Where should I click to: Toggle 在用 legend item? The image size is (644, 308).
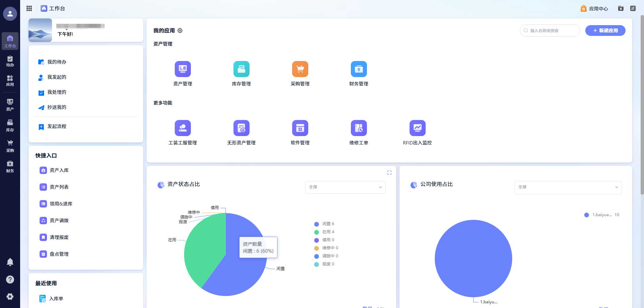pos(324,232)
